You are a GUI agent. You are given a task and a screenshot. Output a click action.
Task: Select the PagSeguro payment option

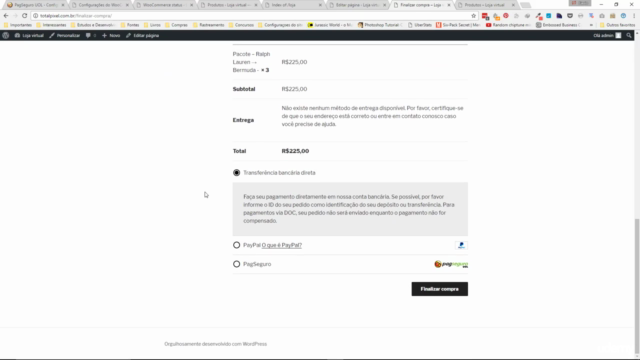point(237,264)
